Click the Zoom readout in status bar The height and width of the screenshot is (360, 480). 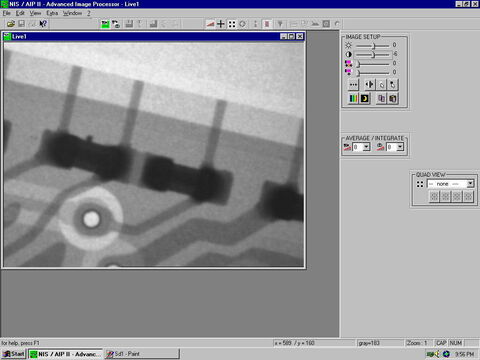point(418,343)
